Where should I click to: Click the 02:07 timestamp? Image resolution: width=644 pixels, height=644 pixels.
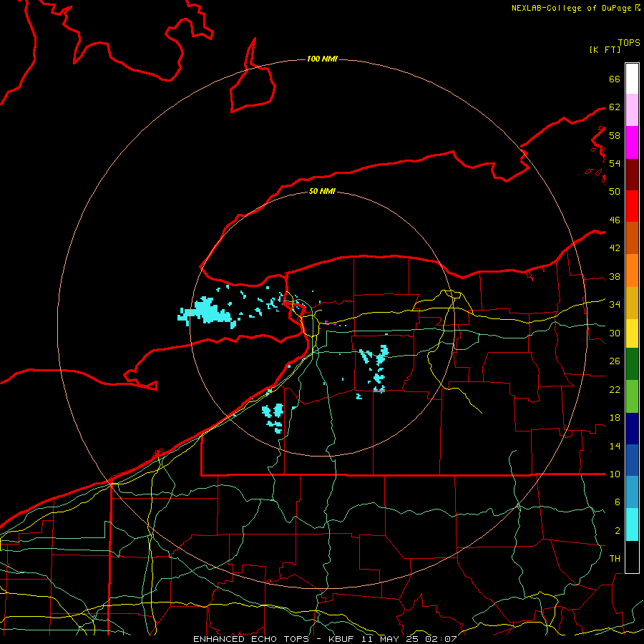pos(441,639)
